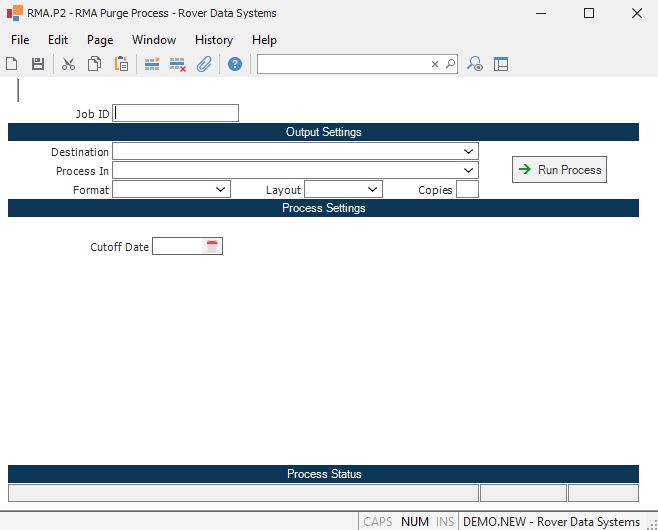Viewport: 658px width, 530px height.
Task: Open the Layout dropdown list
Action: pyautogui.click(x=373, y=189)
